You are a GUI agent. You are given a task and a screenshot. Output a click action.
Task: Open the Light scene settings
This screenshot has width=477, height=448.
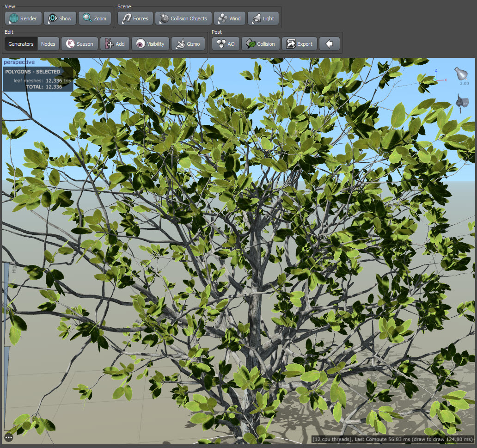[x=263, y=18]
